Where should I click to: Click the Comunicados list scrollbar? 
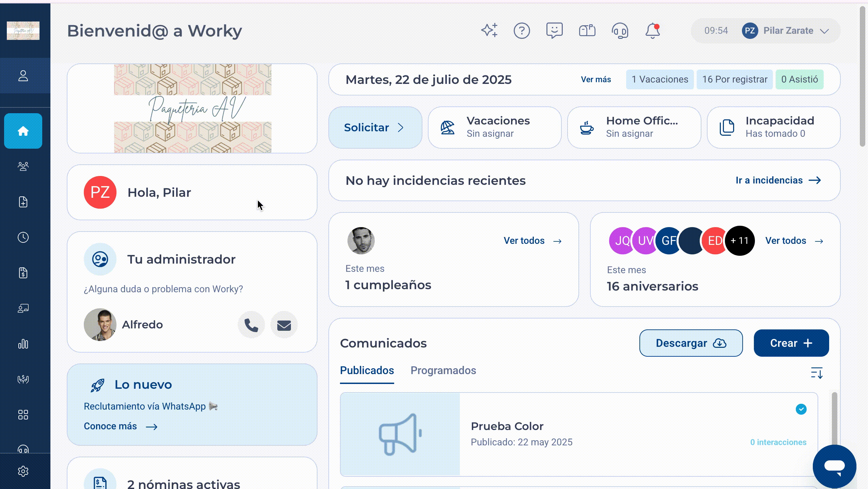[x=834, y=419]
